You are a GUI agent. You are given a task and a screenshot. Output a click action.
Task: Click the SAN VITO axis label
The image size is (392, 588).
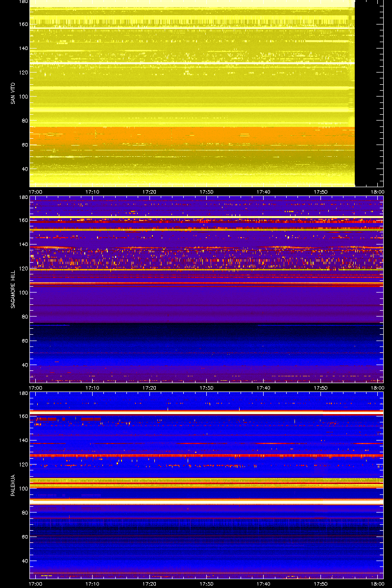tap(12, 94)
